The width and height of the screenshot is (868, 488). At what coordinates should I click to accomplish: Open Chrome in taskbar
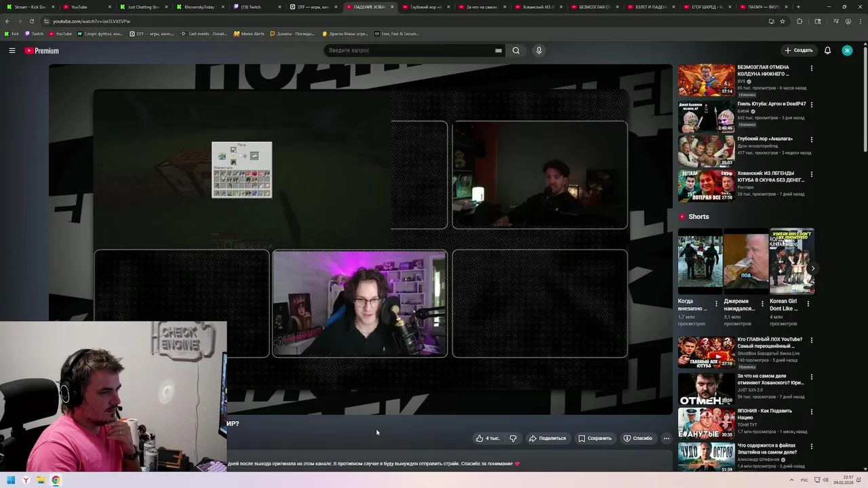point(56,480)
